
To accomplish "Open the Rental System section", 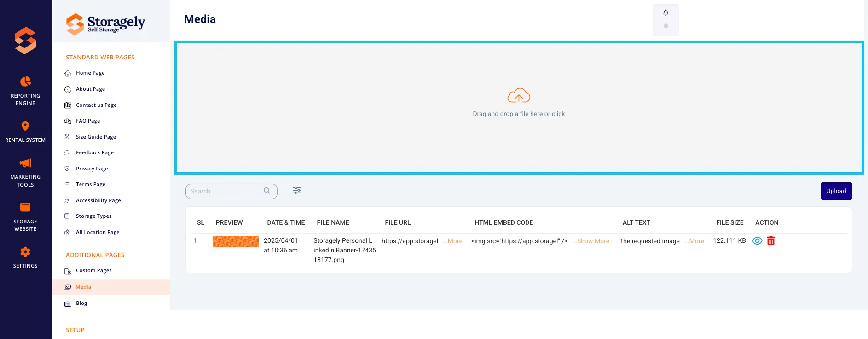I will [25, 132].
